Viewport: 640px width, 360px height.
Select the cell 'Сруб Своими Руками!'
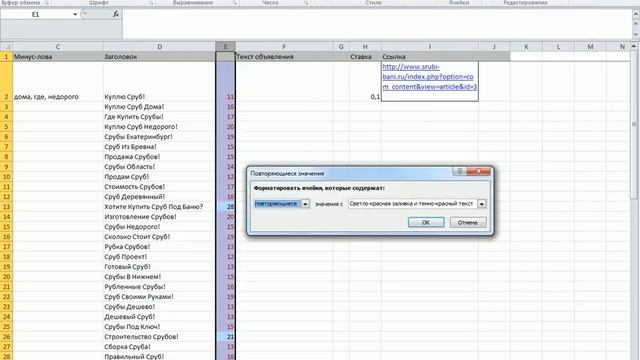[159, 297]
